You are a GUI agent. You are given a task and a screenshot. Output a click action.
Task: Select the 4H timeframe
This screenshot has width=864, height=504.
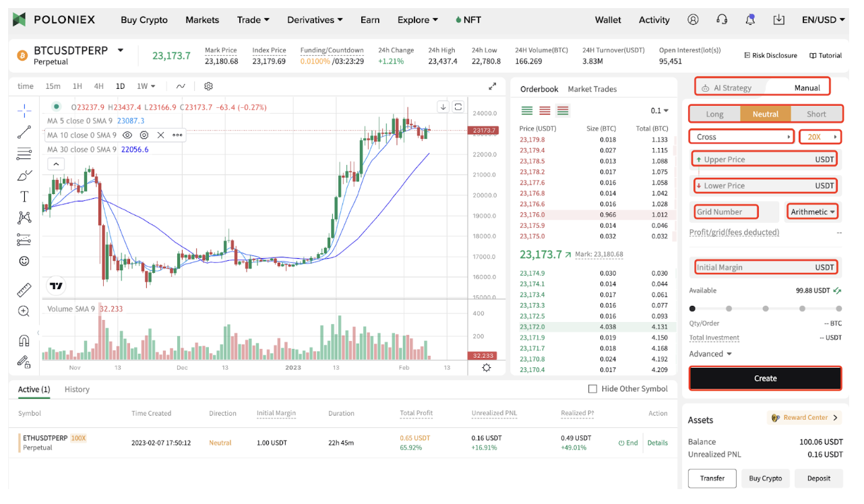(x=98, y=86)
